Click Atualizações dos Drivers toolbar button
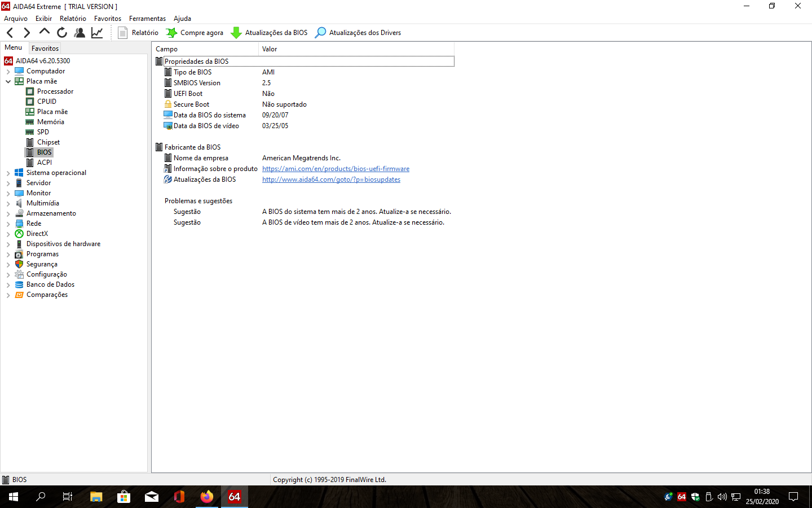The height and width of the screenshot is (508, 812). 358,33
